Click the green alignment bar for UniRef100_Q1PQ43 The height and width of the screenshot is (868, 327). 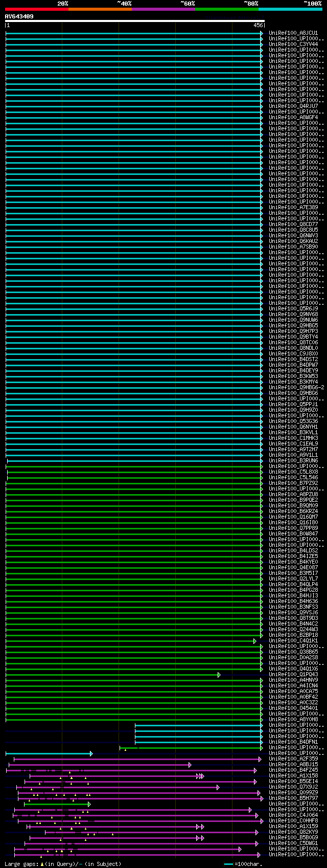[113, 675]
